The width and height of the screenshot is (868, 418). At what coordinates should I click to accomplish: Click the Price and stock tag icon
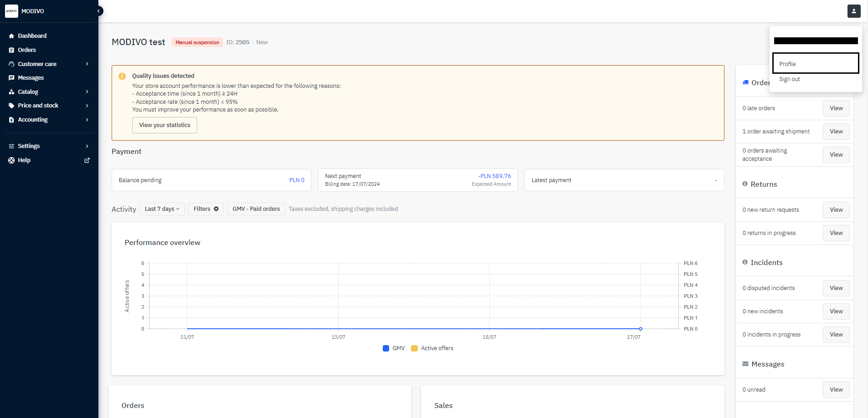pos(11,106)
